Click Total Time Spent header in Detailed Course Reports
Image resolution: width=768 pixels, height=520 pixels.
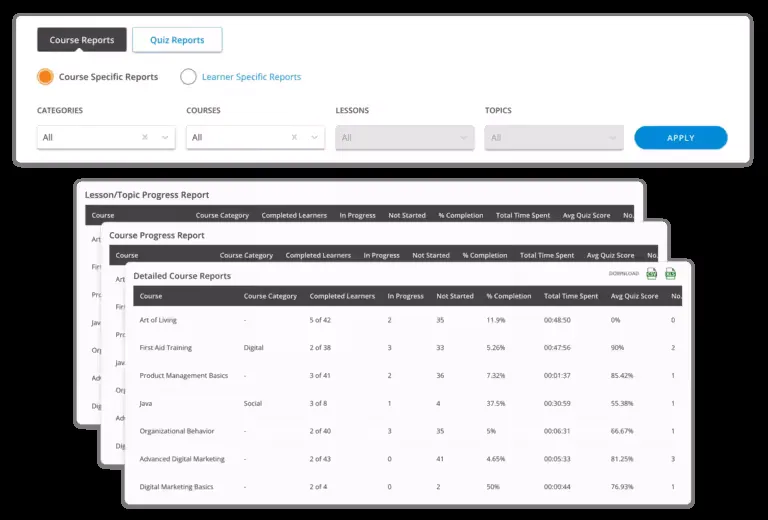point(571,296)
